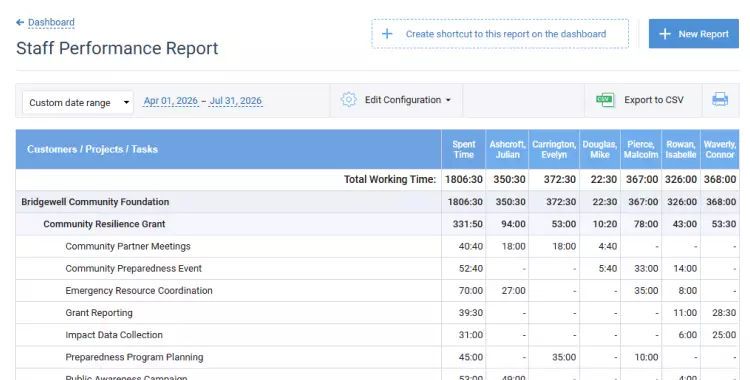Click the 27:00 Ashcroft Emergency Coordination value
Screen dimensions: 750x380
coord(513,291)
